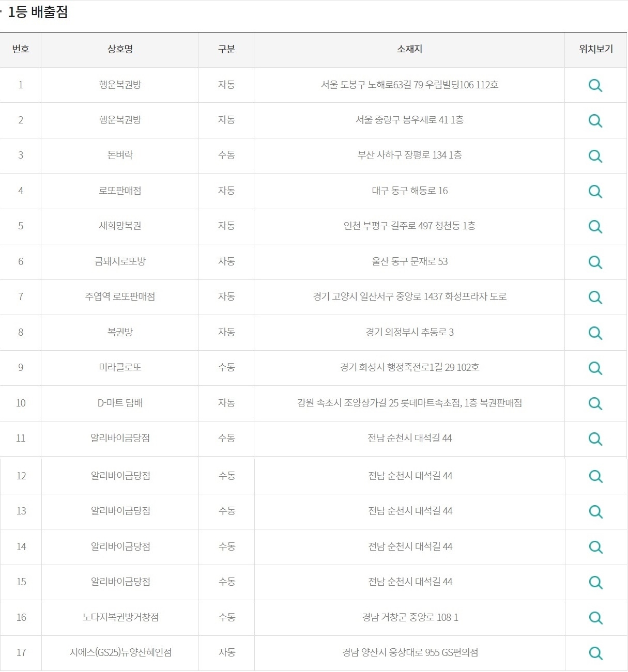Image resolution: width=628 pixels, height=672 pixels.
Task: Select 수동 type for 노다지복권방거창점 row
Action: [x=227, y=617]
